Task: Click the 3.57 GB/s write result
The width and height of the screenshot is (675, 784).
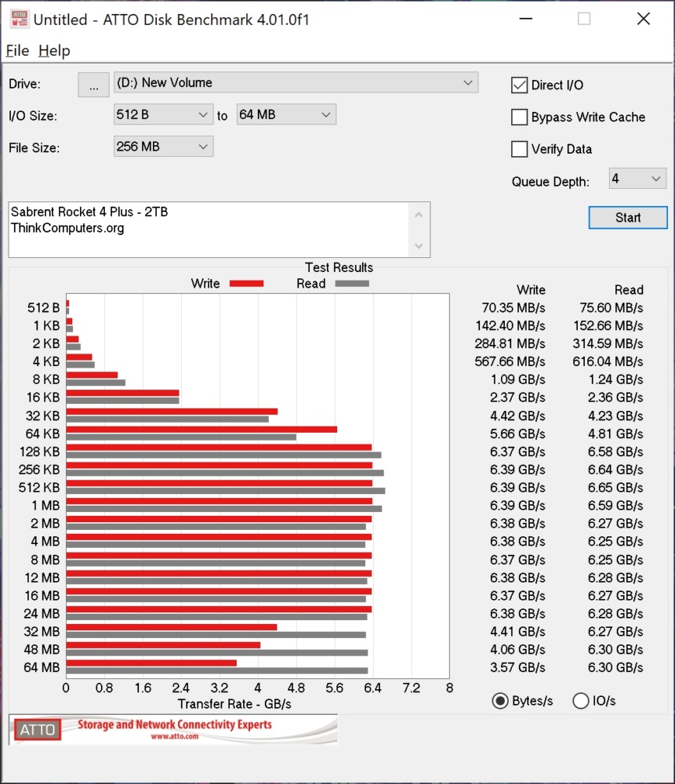Action: [x=517, y=667]
